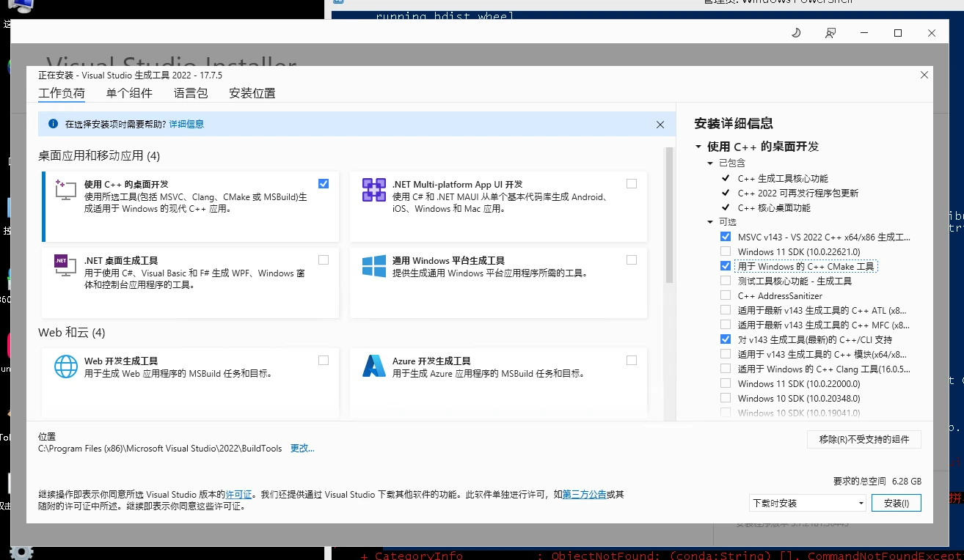Image resolution: width=964 pixels, height=560 pixels.
Task: Click the workloads list vertical scrollbar
Action: pyautogui.click(x=669, y=215)
